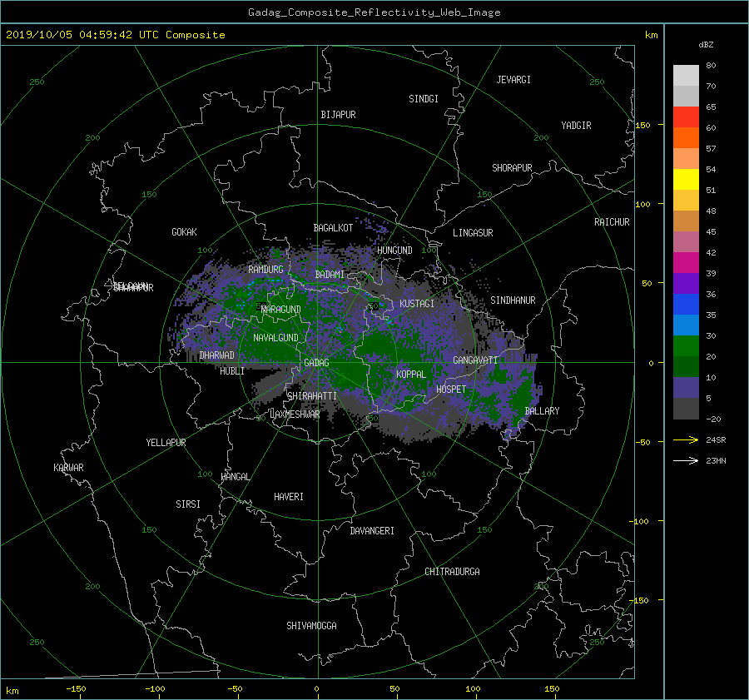Click the BALLARY city label
This screenshot has width=749, height=700.
pos(542,411)
